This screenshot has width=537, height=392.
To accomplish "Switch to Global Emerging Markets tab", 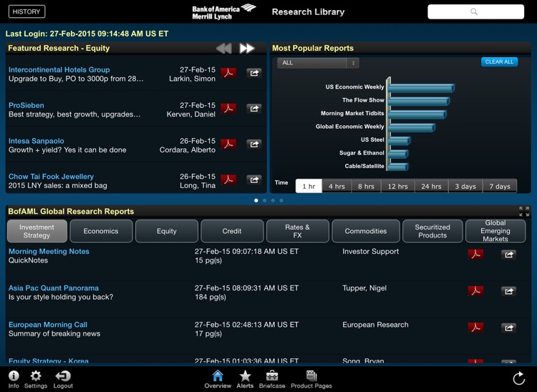I will click(495, 231).
